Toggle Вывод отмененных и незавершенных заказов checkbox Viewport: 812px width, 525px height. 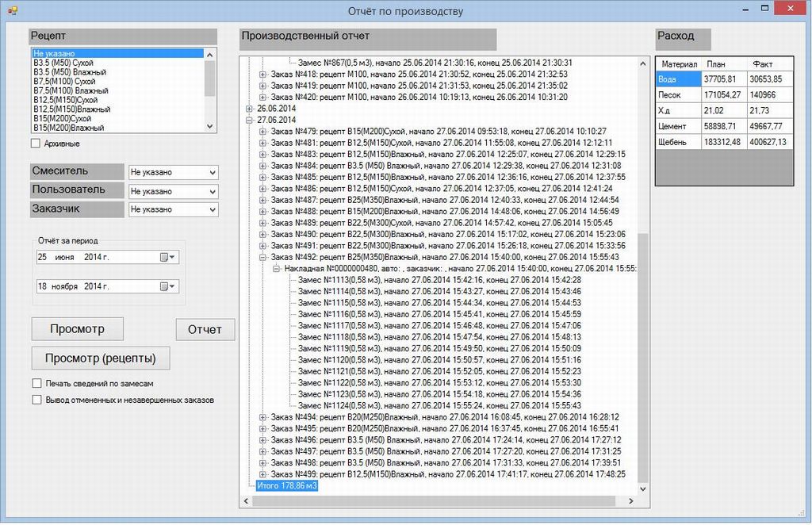point(36,400)
